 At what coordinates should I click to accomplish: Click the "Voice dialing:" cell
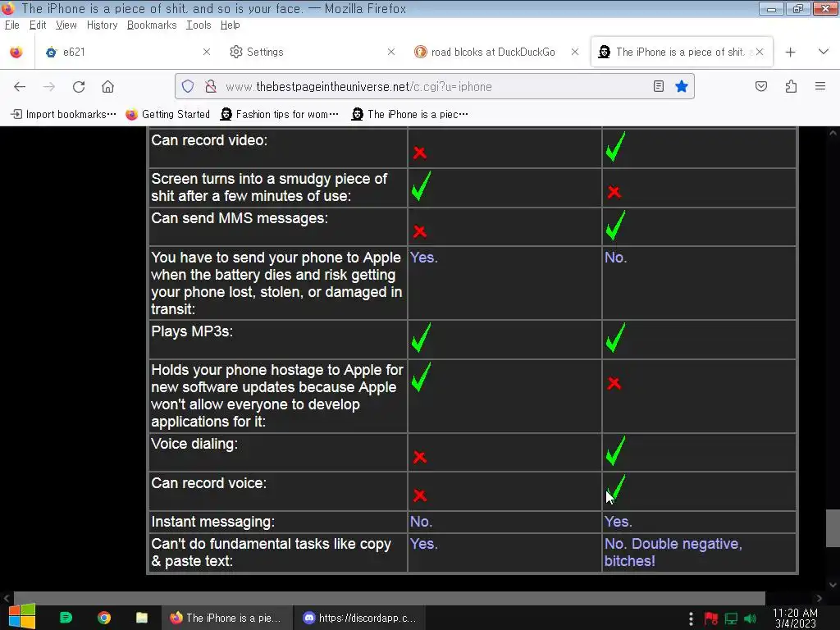[277, 453]
